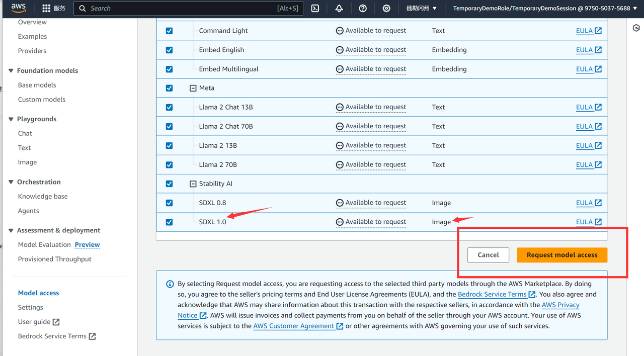The width and height of the screenshot is (644, 356).
Task: Uncheck the SDXL 1.0 checkbox
Action: [x=169, y=222]
